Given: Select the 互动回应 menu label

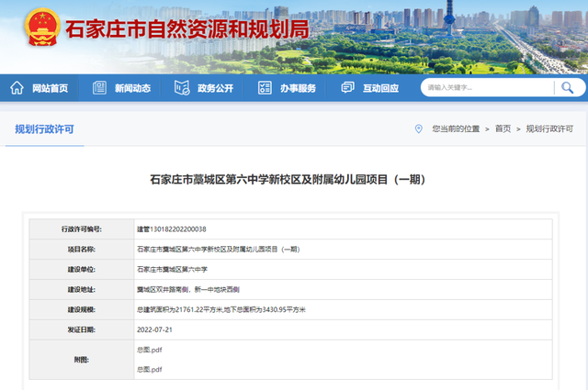Looking at the screenshot, I should pos(380,88).
